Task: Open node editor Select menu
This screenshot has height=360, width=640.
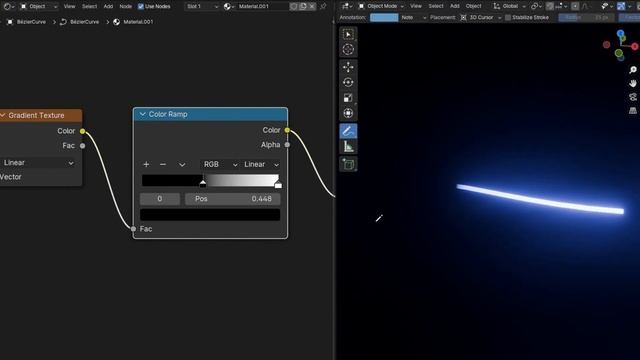Action: [x=89, y=7]
